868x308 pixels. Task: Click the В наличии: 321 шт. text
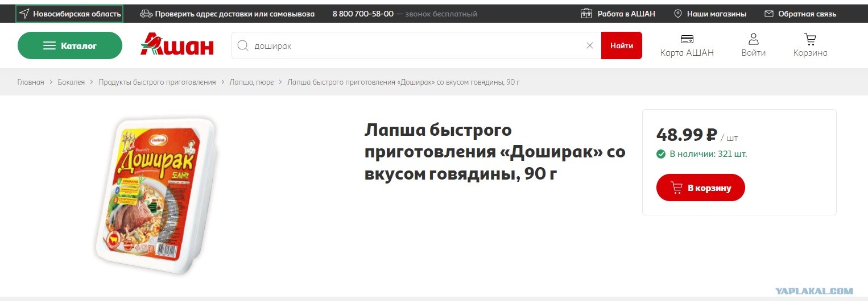click(x=708, y=154)
